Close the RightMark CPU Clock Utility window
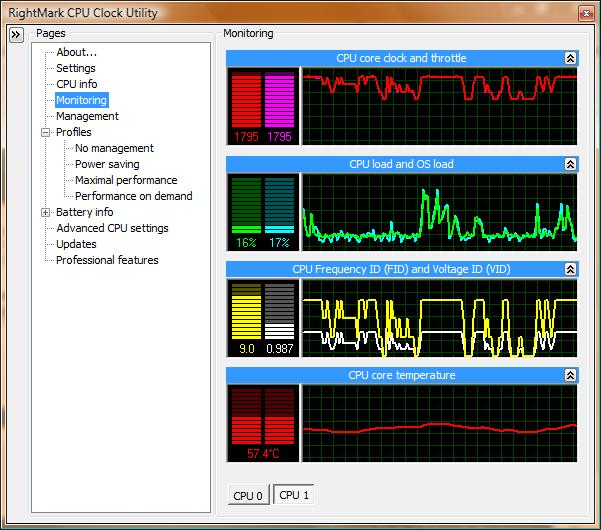This screenshot has height=530, width=601. [x=586, y=13]
